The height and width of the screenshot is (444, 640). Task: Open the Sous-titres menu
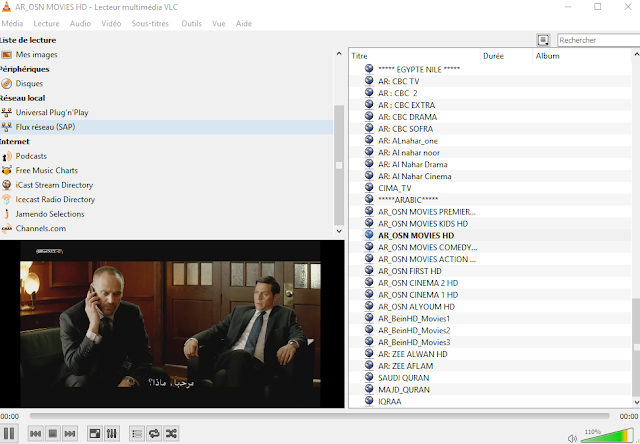pos(150,23)
